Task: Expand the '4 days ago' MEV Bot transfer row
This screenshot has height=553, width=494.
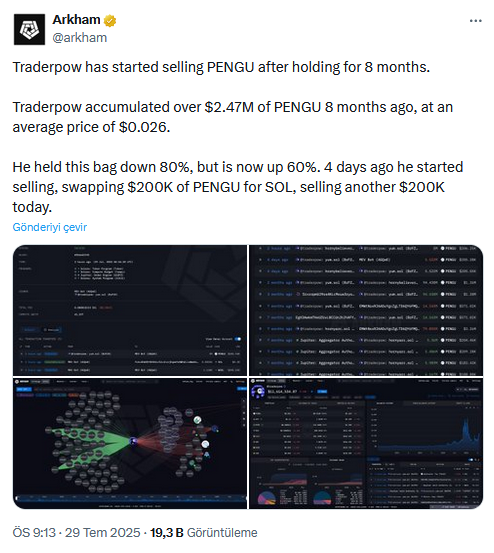Action: (260, 260)
